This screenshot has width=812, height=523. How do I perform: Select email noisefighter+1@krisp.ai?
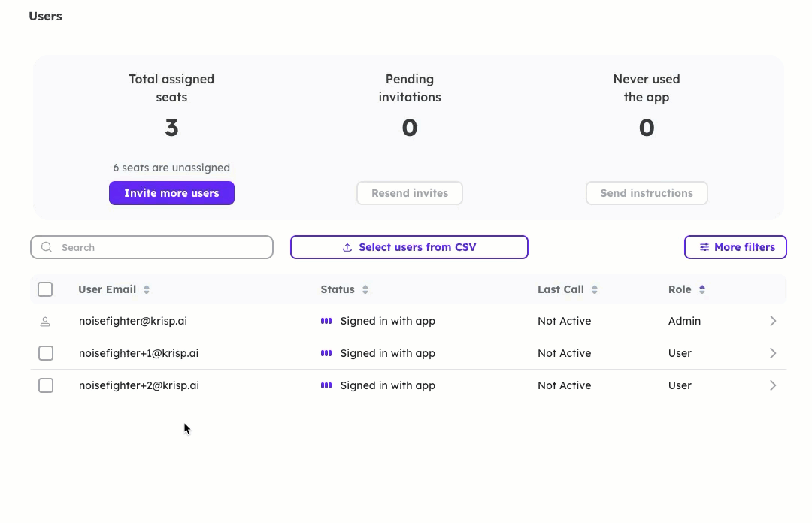pos(139,353)
